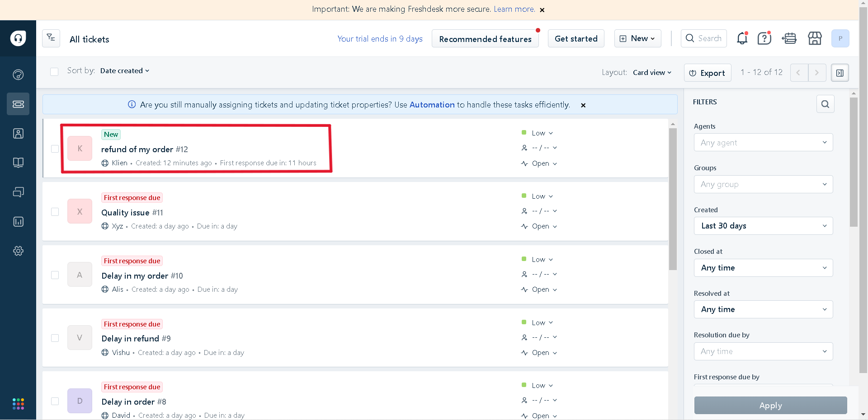Change priority Low on Delay in order #8
Image resolution: width=868 pixels, height=420 pixels.
coord(537,385)
